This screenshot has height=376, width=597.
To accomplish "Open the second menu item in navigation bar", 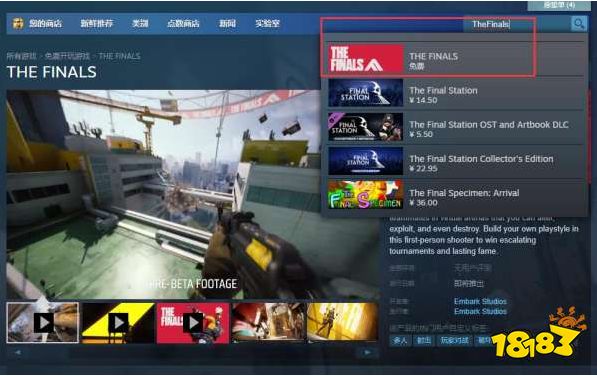I will pos(97,24).
